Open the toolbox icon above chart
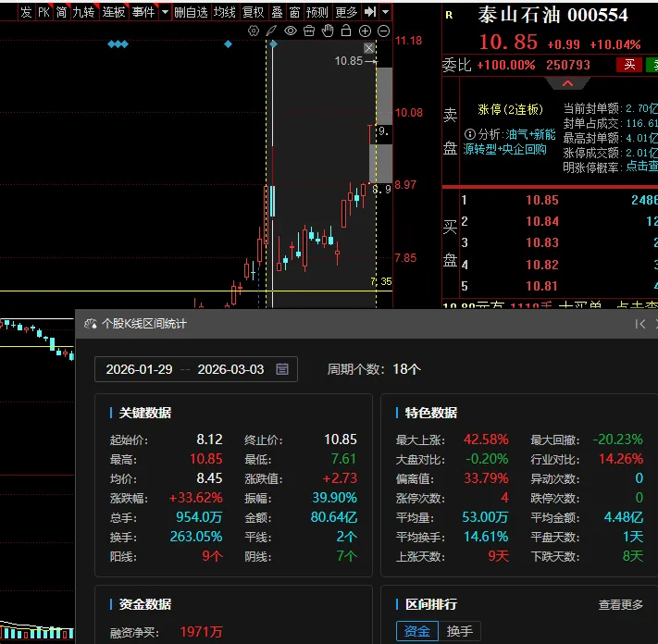The height and width of the screenshot is (644, 658). 309,31
